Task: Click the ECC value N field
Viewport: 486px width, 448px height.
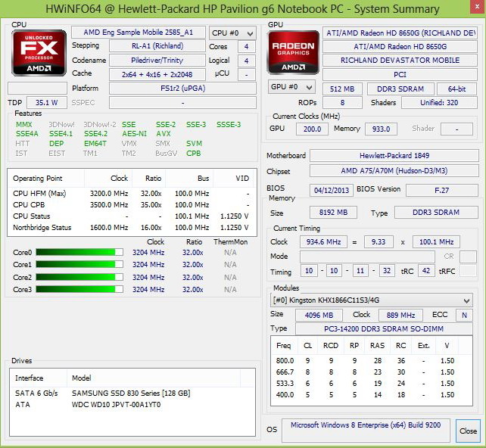Action: click(464, 316)
